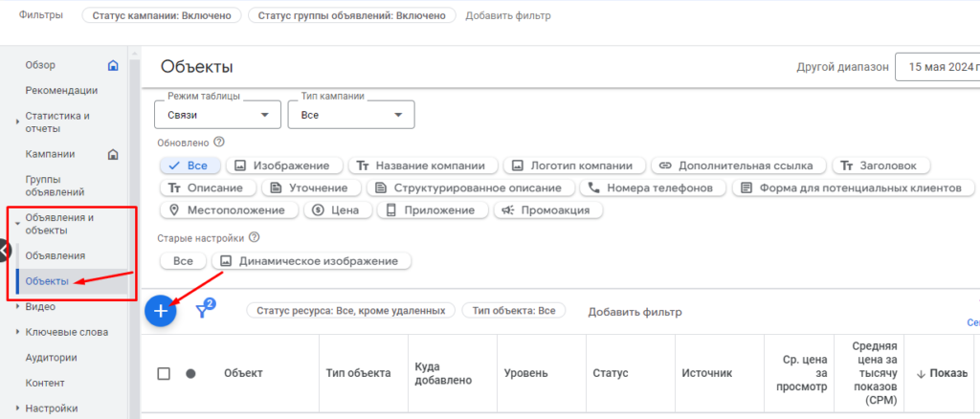This screenshot has height=419, width=980.
Task: Filter by Дополнительная ссылка chip
Action: pyautogui.click(x=739, y=165)
